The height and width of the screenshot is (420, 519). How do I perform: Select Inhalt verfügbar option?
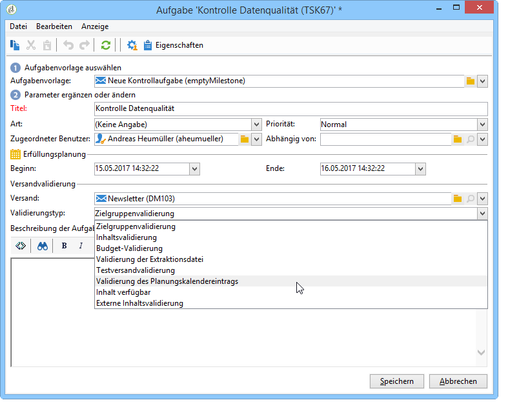pos(291,292)
